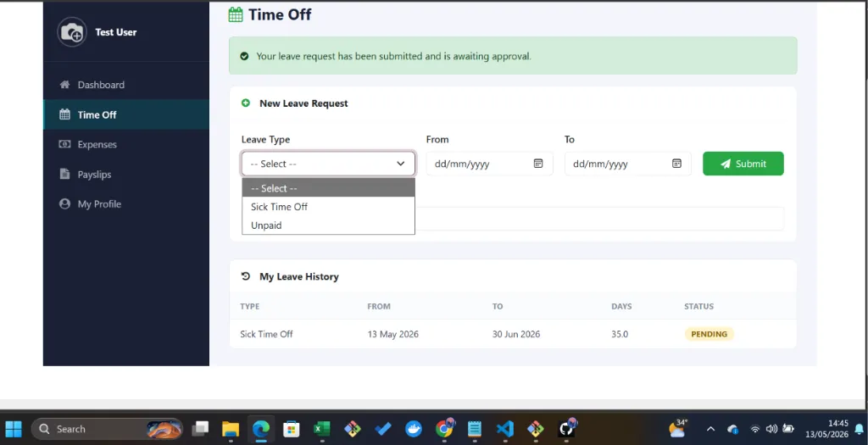The height and width of the screenshot is (445, 868).
Task: Click the Payslips document icon in sidebar
Action: 64,175
